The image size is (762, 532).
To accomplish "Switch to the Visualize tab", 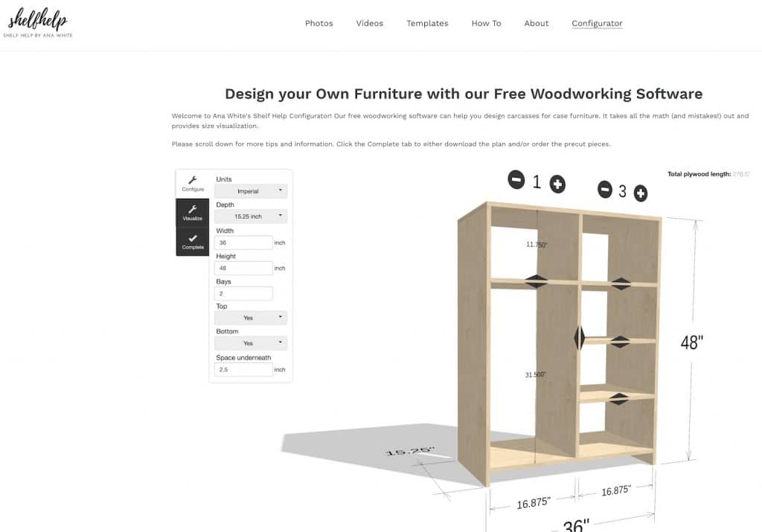I will pyautogui.click(x=193, y=212).
